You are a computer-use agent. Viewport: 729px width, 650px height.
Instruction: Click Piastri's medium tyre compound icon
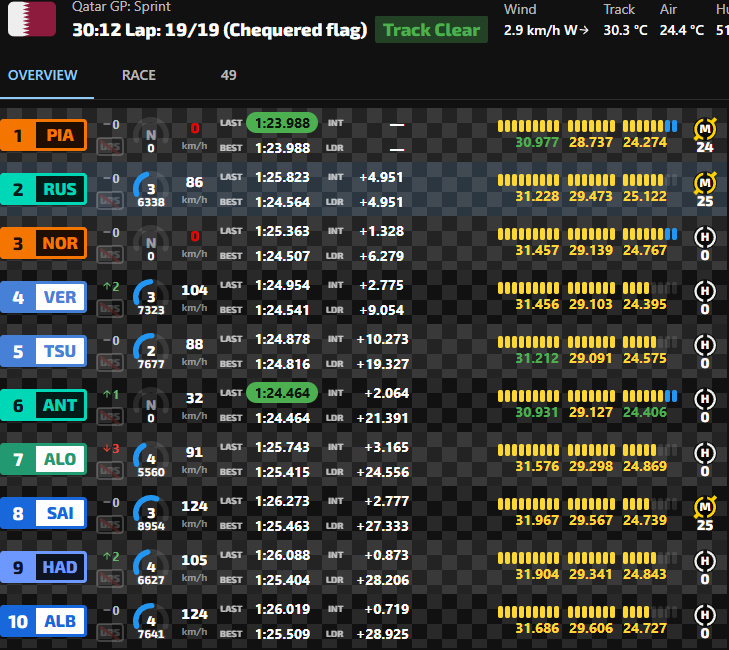pyautogui.click(x=705, y=129)
